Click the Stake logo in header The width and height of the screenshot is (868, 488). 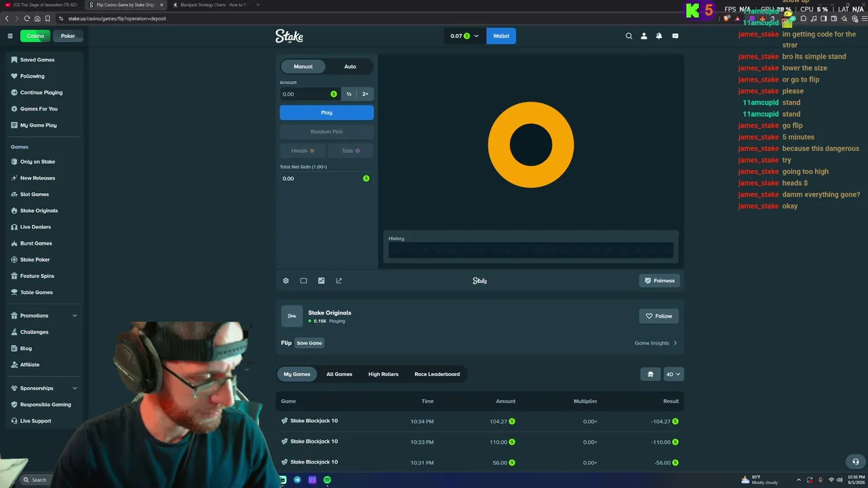(x=290, y=36)
